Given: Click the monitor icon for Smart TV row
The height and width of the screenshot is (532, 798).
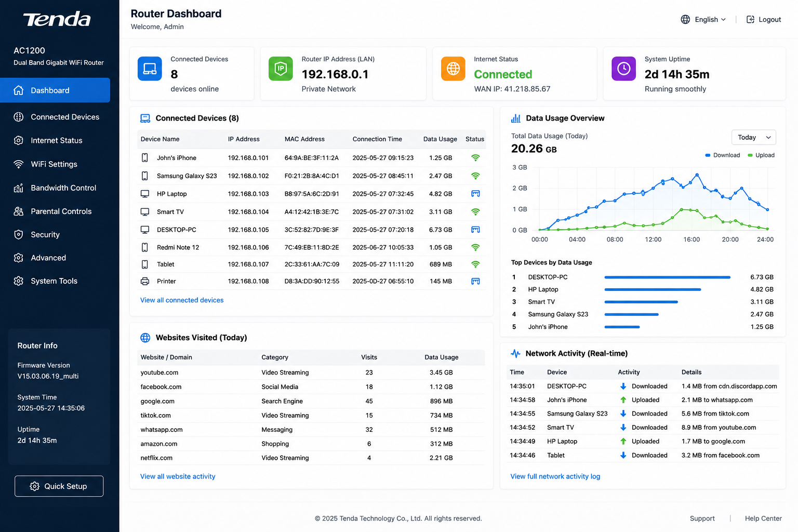Looking at the screenshot, I should tap(145, 212).
